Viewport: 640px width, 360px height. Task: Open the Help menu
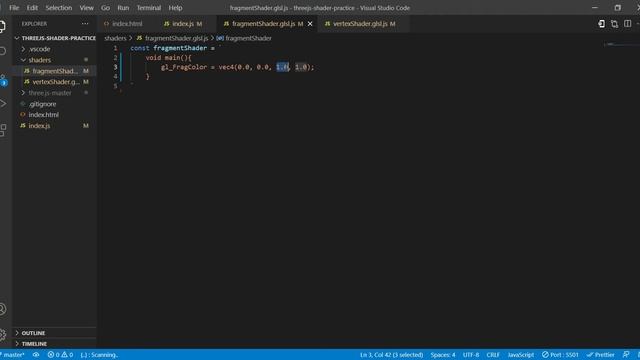click(176, 8)
